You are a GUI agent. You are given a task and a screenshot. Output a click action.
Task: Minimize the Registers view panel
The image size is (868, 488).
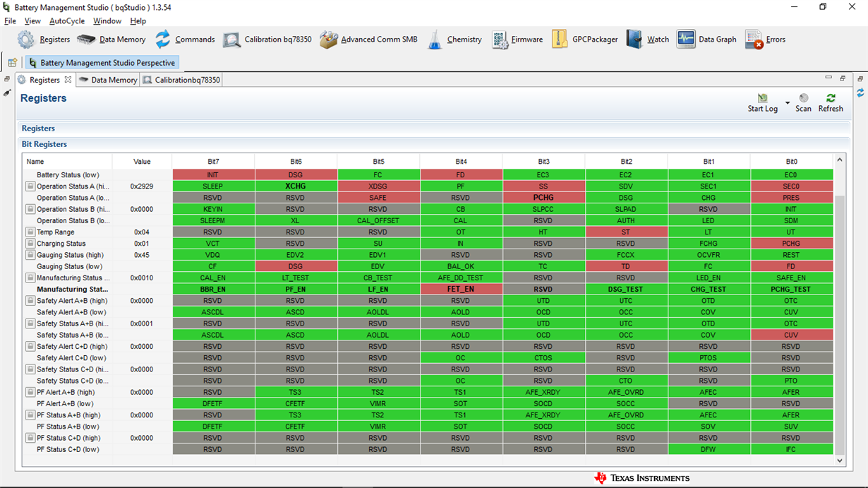pyautogui.click(x=828, y=78)
